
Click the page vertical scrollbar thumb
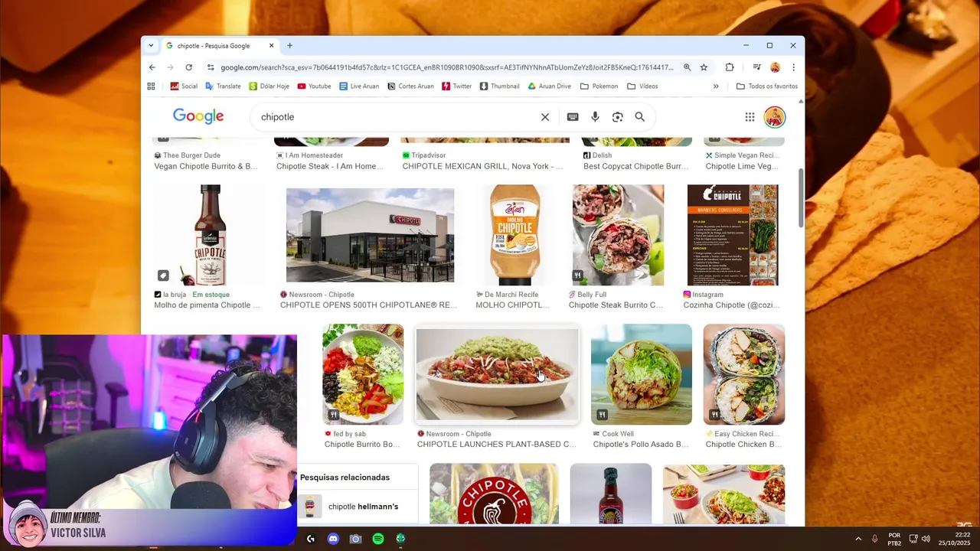pos(802,197)
